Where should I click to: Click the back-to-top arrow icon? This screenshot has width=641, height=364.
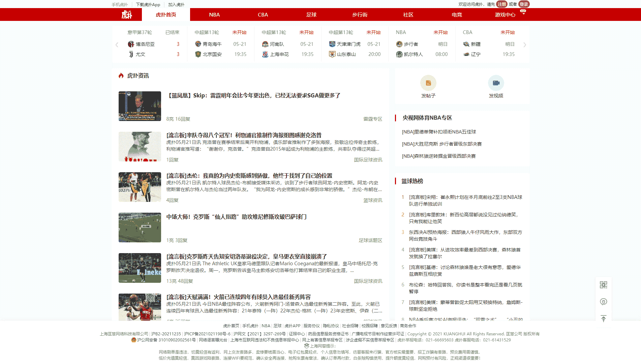click(x=603, y=318)
